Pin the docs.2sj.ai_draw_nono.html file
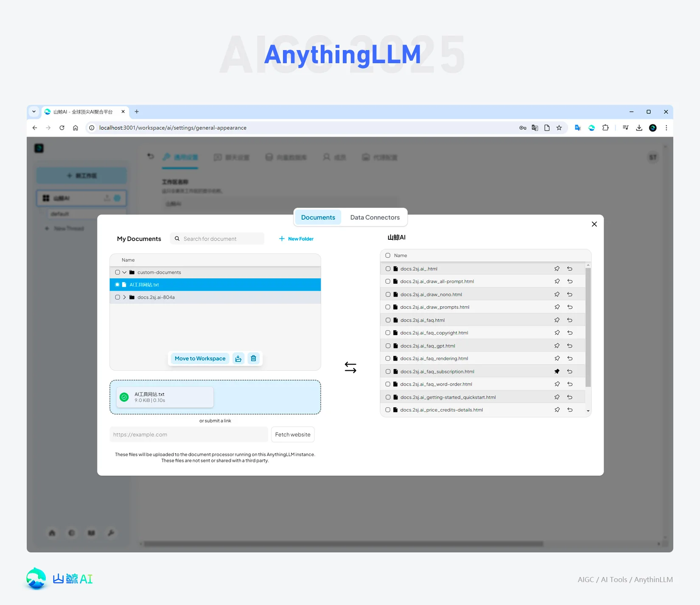 tap(557, 294)
